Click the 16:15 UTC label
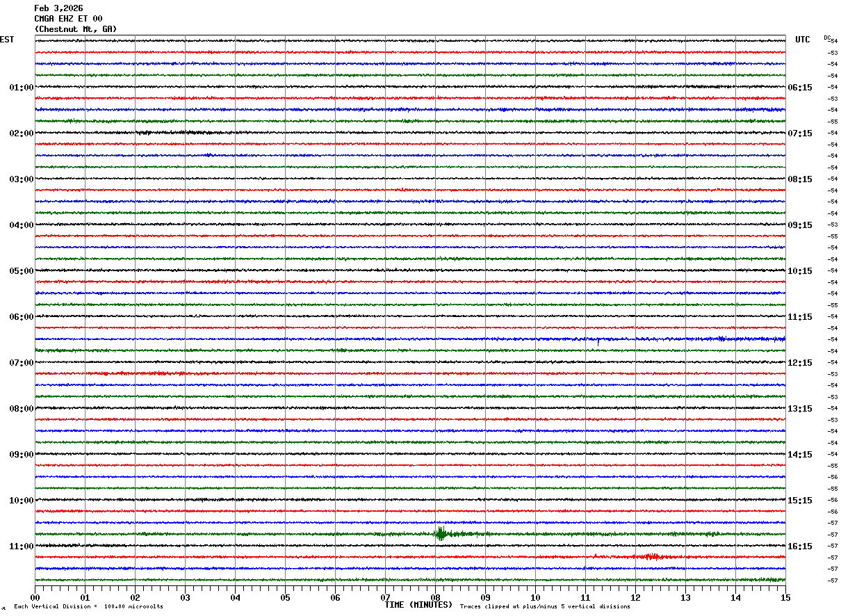The height and width of the screenshot is (616, 841). tap(799, 546)
